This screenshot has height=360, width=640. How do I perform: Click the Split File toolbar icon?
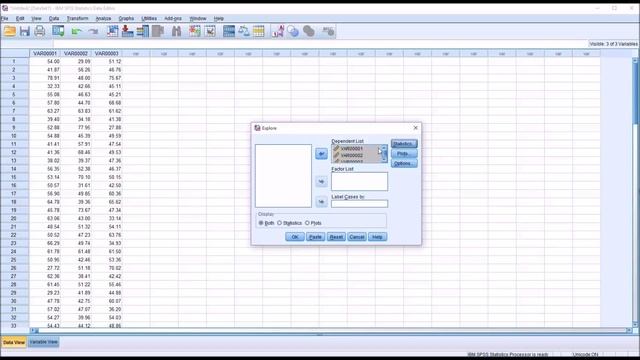[229, 31]
